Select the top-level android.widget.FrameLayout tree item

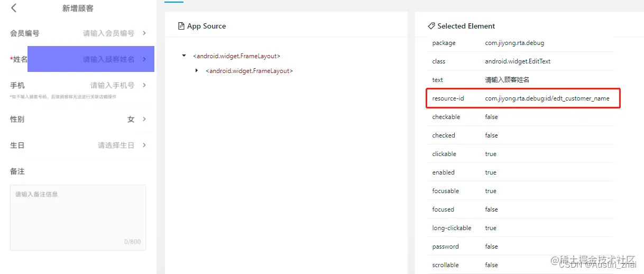click(x=236, y=56)
